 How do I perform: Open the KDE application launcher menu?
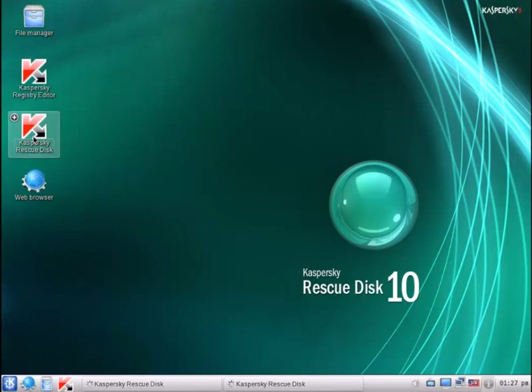click(9, 383)
